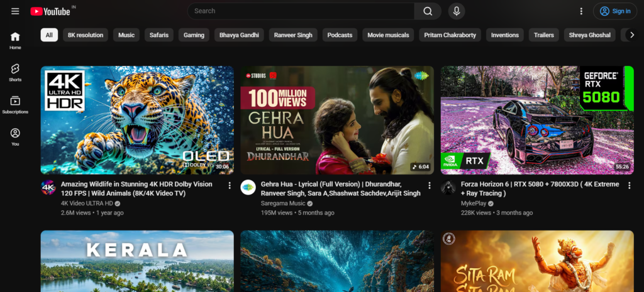Screen dimensions: 644x292
Task: Select the Safaris filter chip
Action: 159,35
